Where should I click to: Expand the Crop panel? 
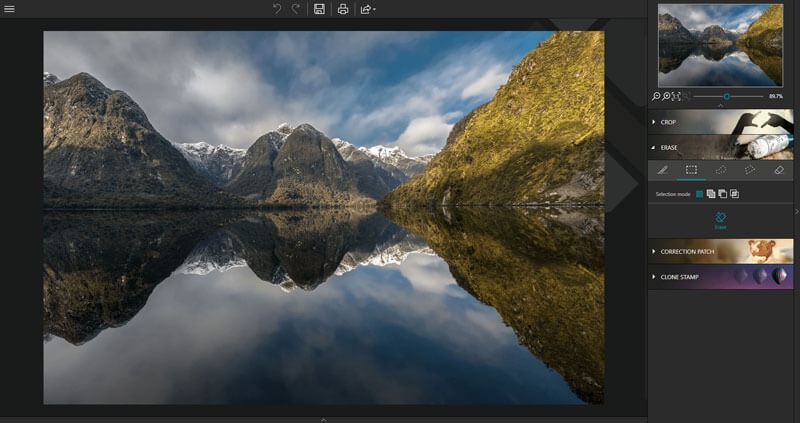click(720, 122)
